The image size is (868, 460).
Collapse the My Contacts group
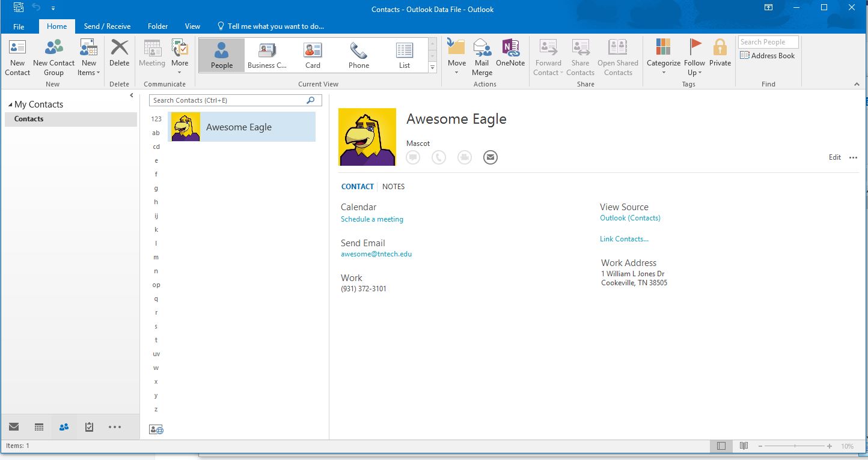10,104
